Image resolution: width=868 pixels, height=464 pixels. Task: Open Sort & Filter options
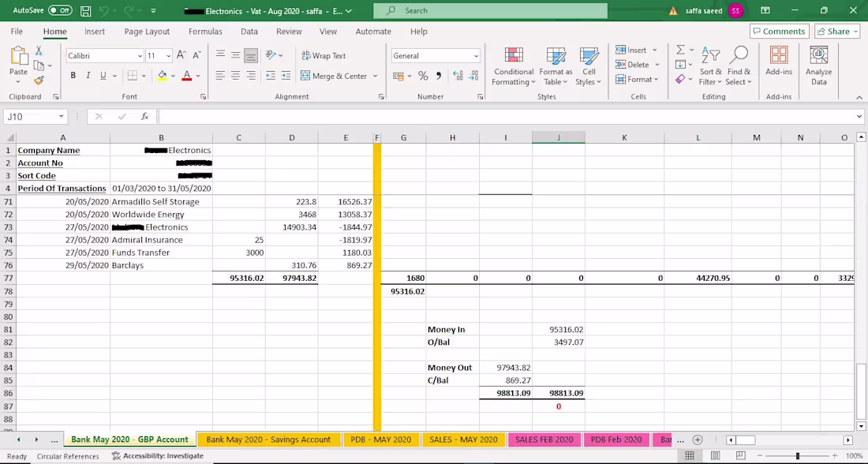[709, 66]
